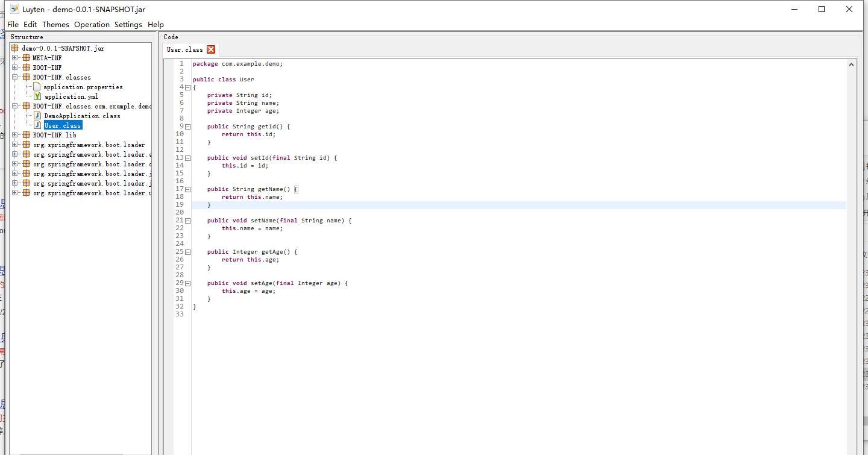Click the demo-0.0.1-SNAPSHOT.jar root archive icon
Viewport: 868px width, 455px height.
(x=15, y=48)
